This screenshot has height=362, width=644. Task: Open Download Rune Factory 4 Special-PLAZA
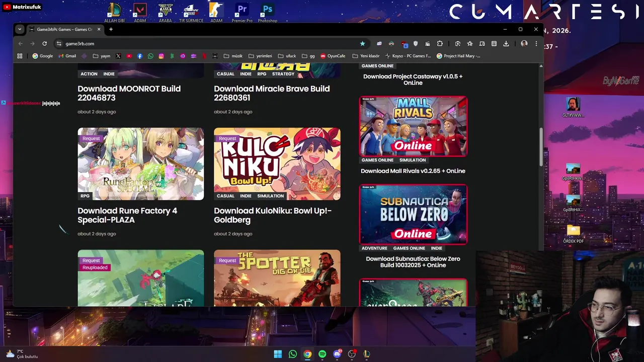pos(127,215)
